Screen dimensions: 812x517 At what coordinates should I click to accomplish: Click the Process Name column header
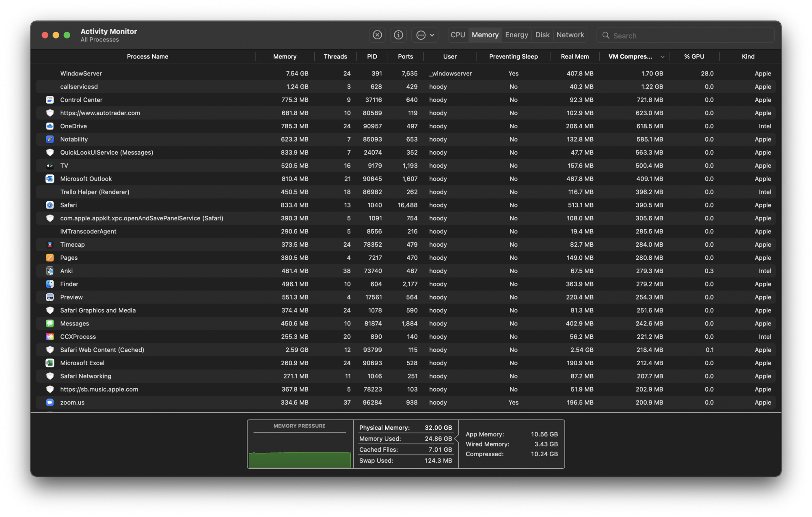point(147,57)
